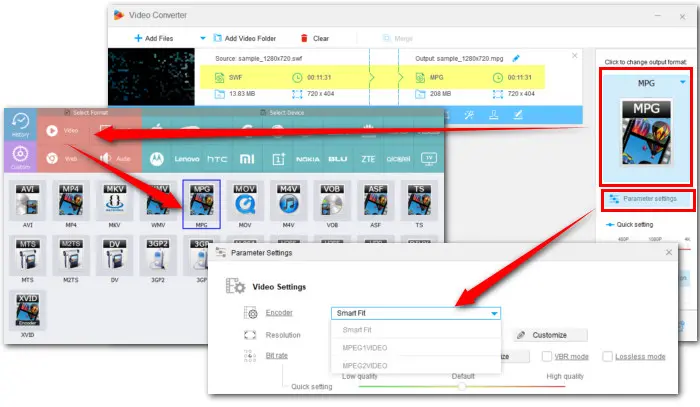Image resolution: width=700 pixels, height=407 pixels.
Task: Click Add Video Folder button
Action: click(245, 38)
